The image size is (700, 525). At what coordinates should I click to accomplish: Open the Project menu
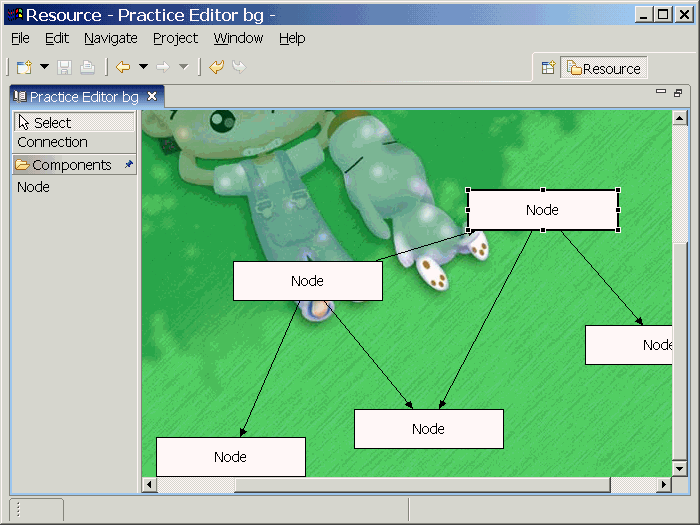[x=175, y=38]
